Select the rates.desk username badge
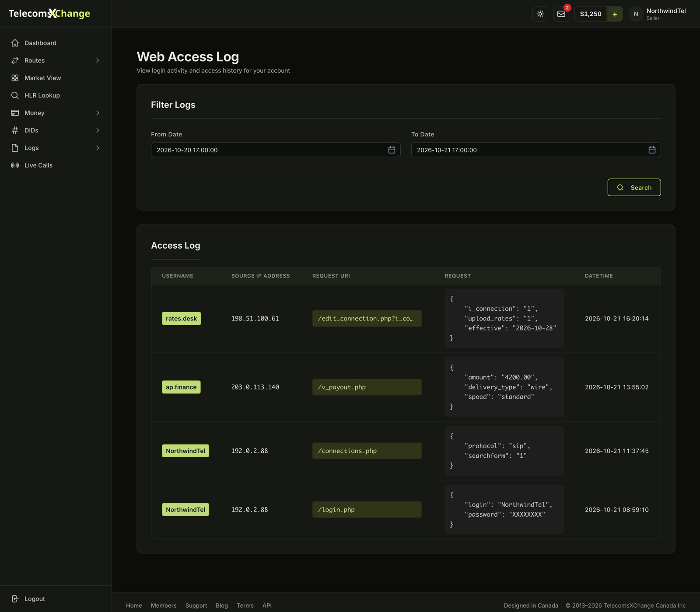 click(x=181, y=318)
